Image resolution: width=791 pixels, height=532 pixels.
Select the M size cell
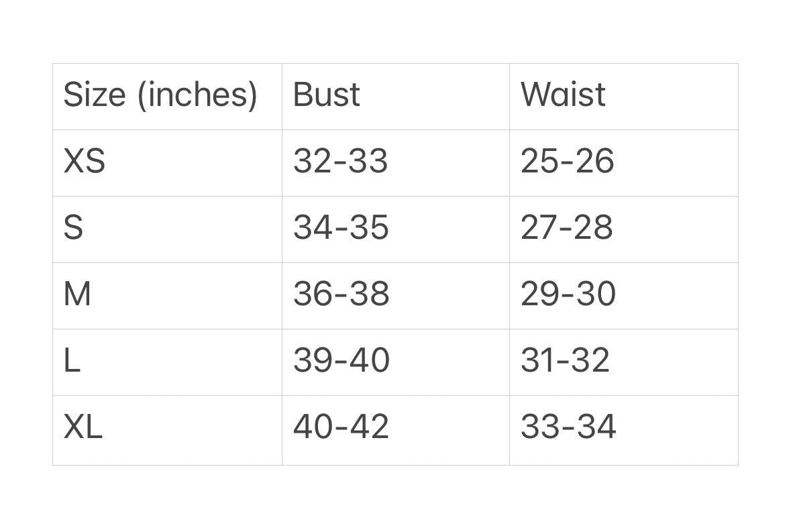(77, 295)
